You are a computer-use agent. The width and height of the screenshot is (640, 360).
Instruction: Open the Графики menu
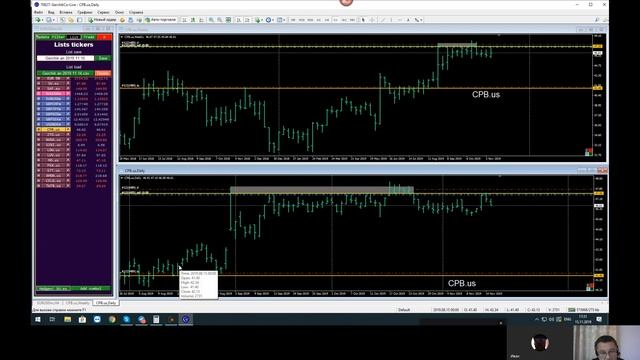point(85,12)
